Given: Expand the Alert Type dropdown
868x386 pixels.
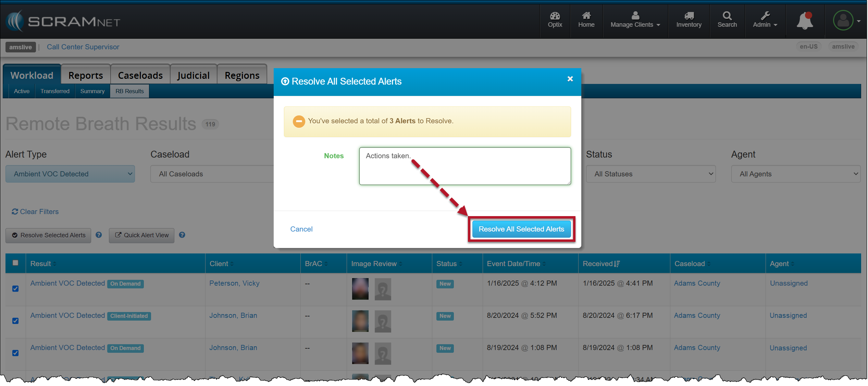Looking at the screenshot, I should (x=70, y=174).
